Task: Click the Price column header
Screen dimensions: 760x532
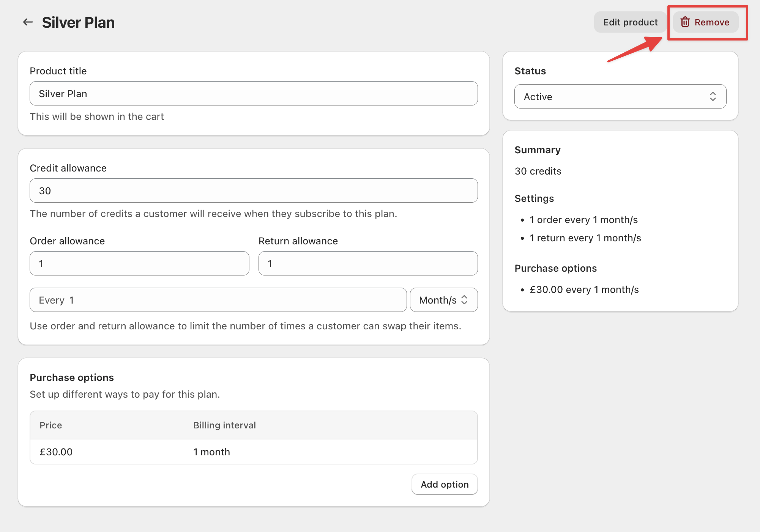Action: coord(50,425)
